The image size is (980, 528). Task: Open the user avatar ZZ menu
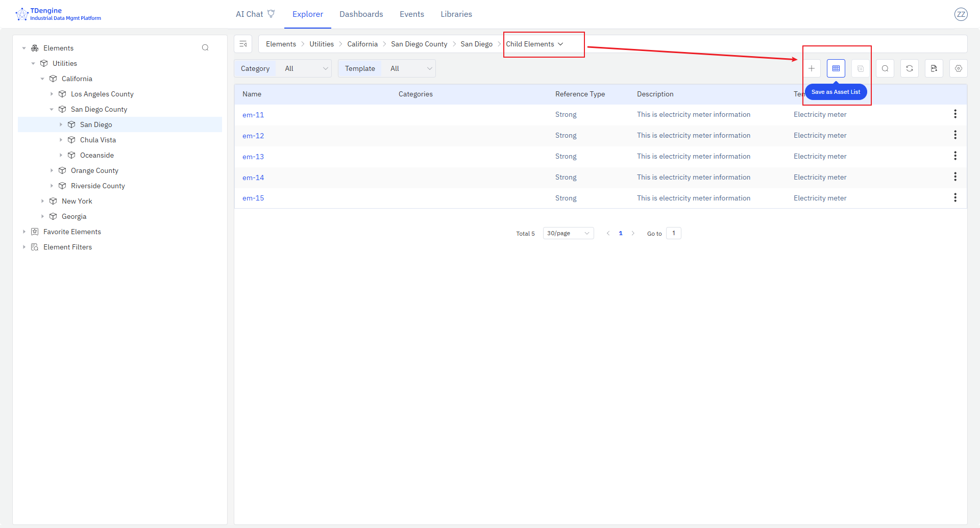tap(961, 14)
